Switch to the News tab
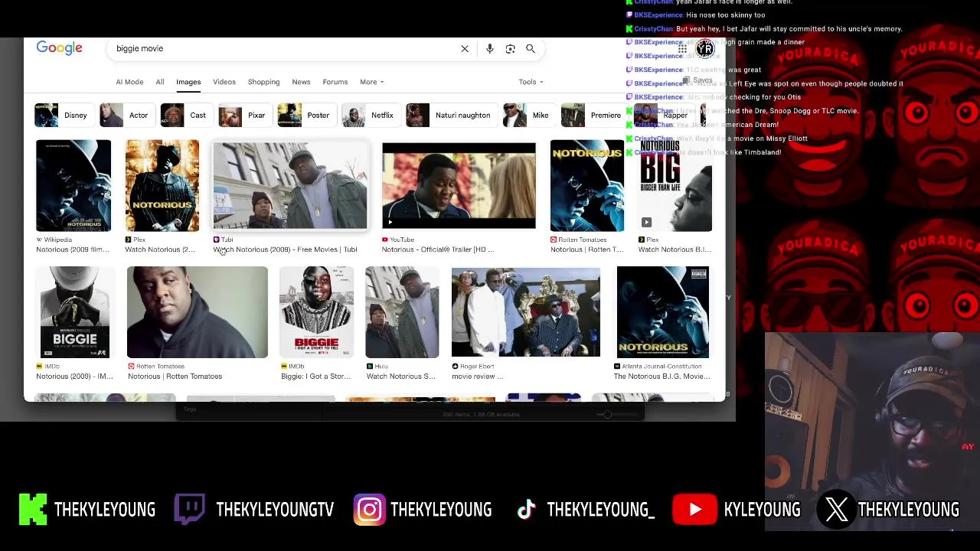Image resolution: width=980 pixels, height=551 pixels. (x=301, y=82)
